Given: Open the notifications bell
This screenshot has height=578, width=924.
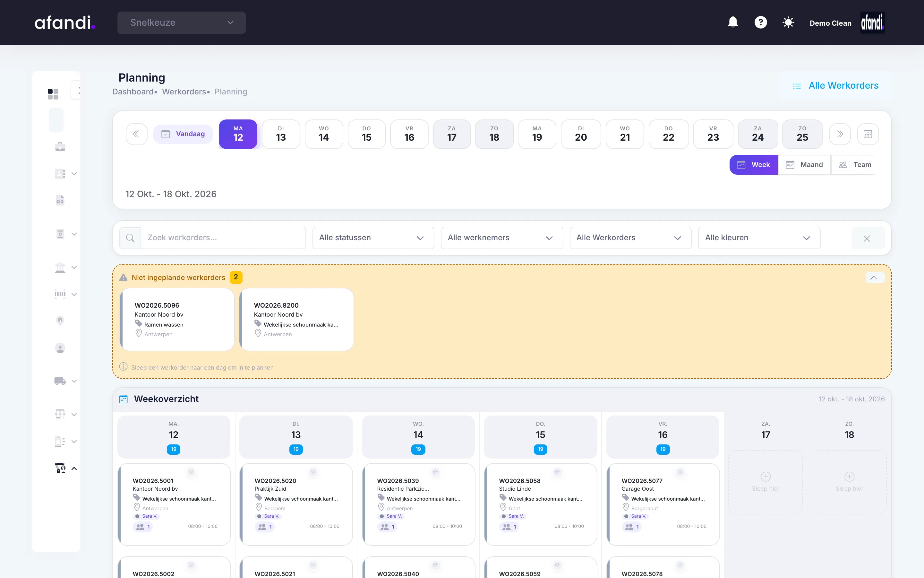Looking at the screenshot, I should [733, 22].
